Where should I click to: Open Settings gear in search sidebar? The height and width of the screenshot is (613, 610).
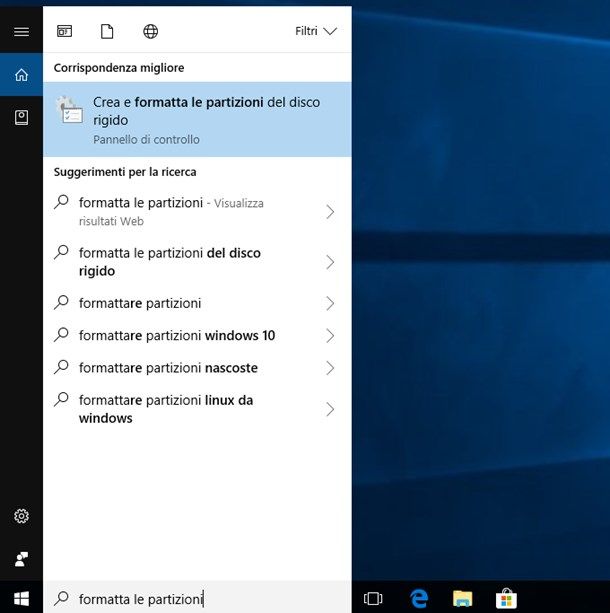(x=21, y=516)
